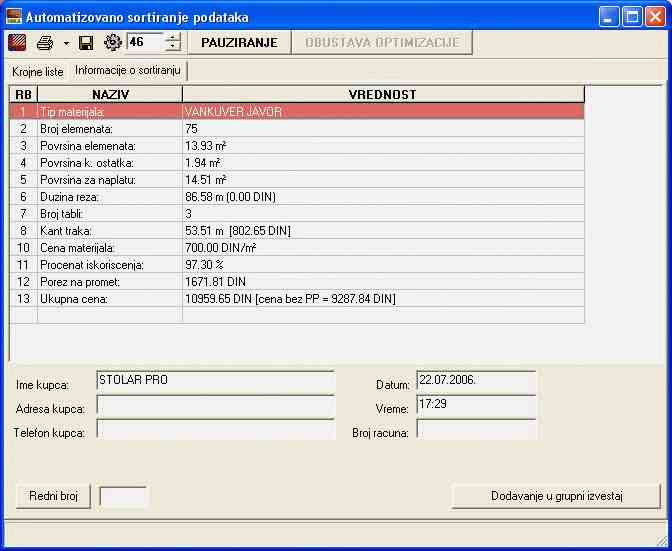This screenshot has width=672, height=551.
Task: Click the floppy disk save icon
Action: pos(86,42)
